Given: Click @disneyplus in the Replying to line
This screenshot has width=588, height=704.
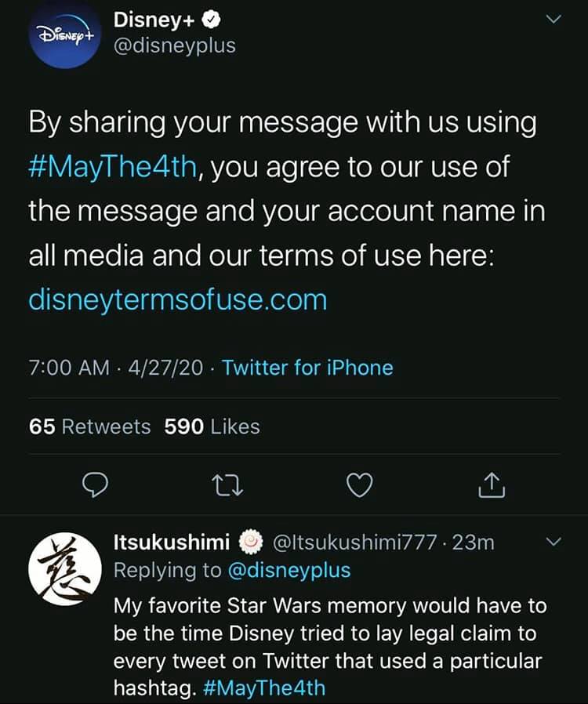Looking at the screenshot, I should [x=289, y=570].
